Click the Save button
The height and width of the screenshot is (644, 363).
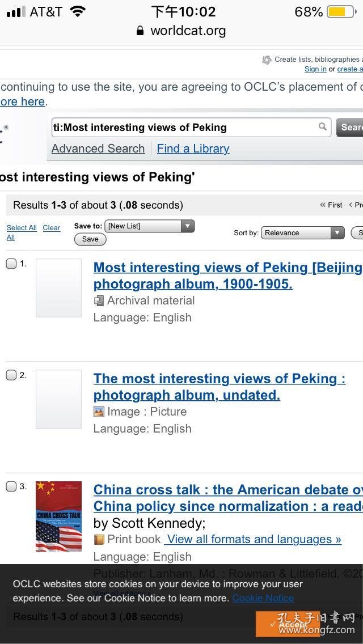click(90, 239)
